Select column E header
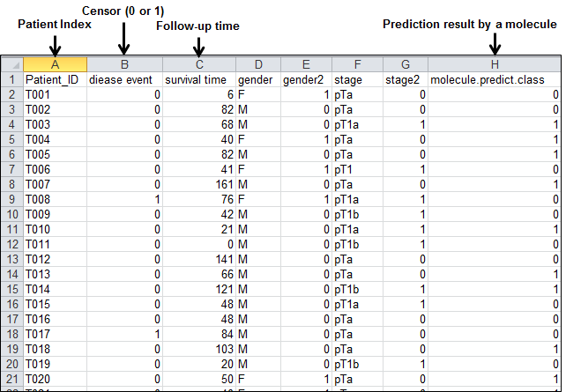The image size is (566, 392). click(306, 64)
